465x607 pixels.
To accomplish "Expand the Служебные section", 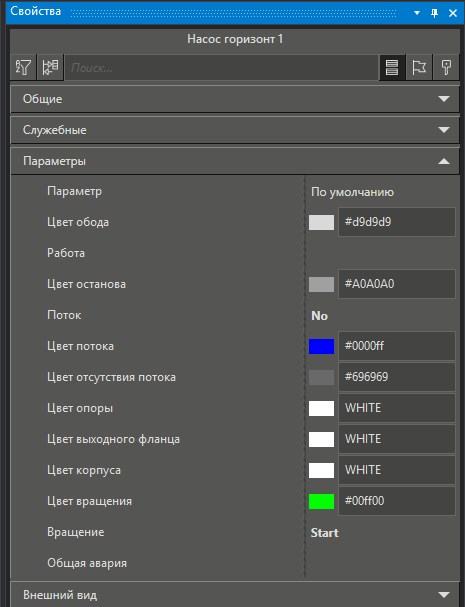I will point(235,130).
